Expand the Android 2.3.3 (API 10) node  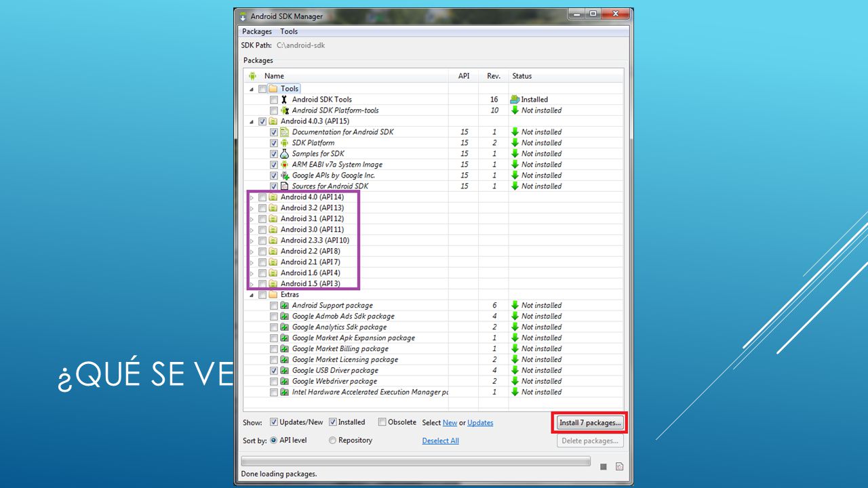(252, 241)
